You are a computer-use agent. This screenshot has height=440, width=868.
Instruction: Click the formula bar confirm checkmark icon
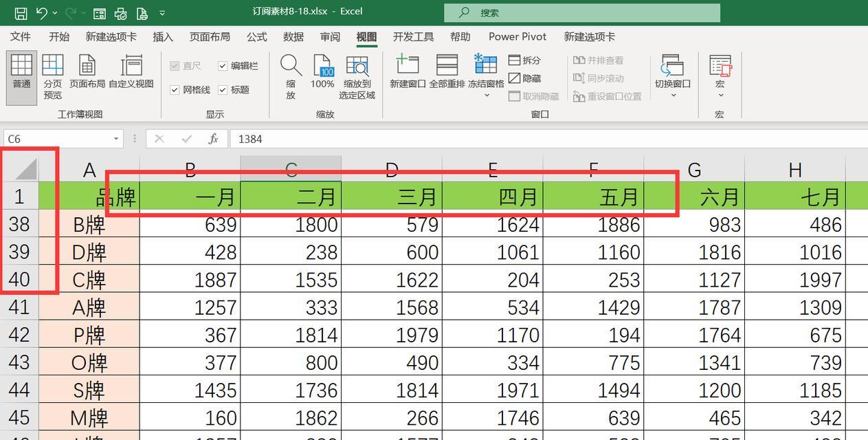[186, 139]
